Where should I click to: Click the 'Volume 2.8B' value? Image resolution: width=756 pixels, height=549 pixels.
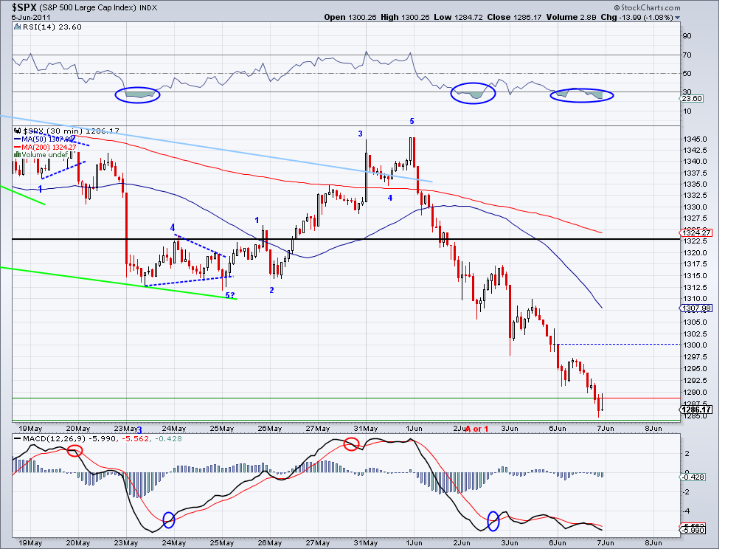coord(572,18)
